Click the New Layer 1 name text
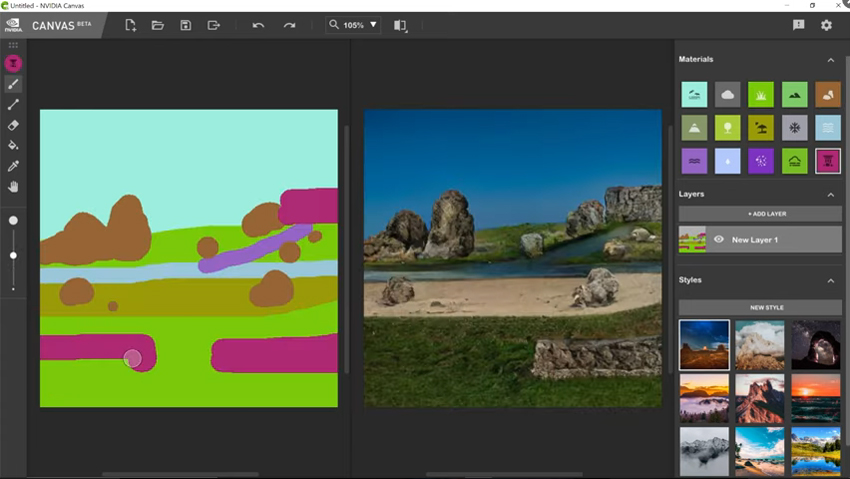Viewport: 850px width, 479px height. [x=755, y=240]
